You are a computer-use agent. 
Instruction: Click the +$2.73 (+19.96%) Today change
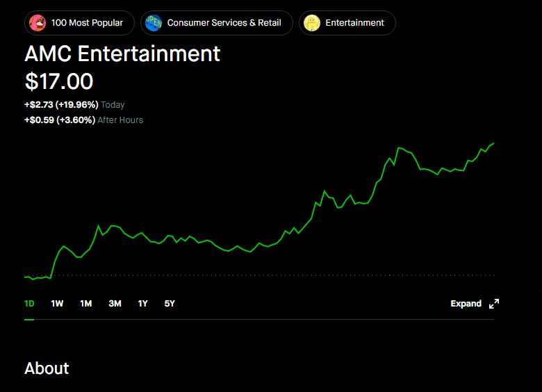click(74, 104)
